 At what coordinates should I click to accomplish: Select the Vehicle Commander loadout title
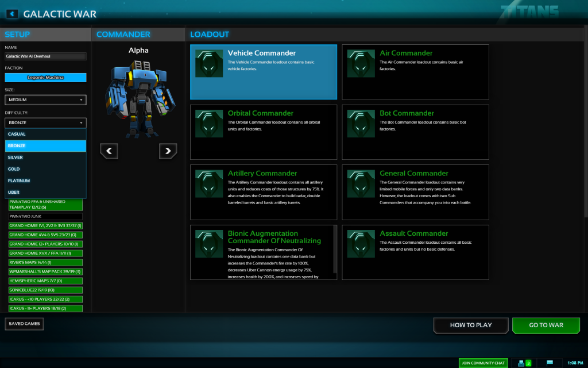pyautogui.click(x=262, y=53)
